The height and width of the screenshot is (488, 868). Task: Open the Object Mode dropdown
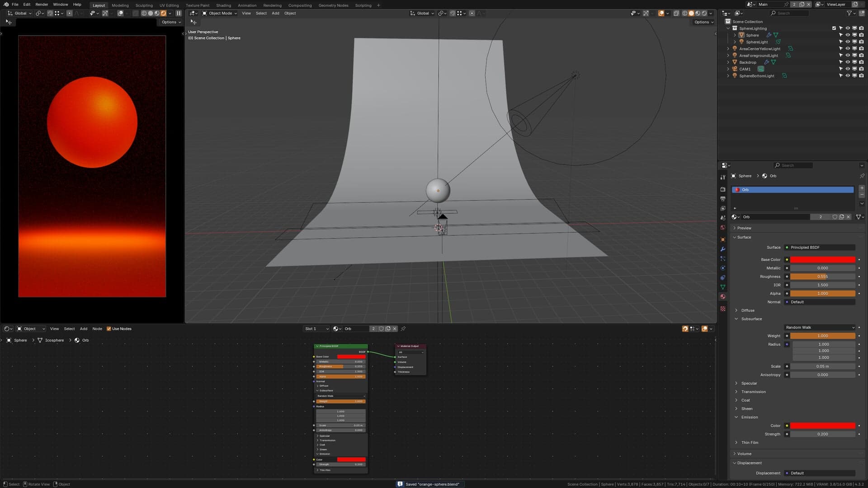pyautogui.click(x=219, y=13)
